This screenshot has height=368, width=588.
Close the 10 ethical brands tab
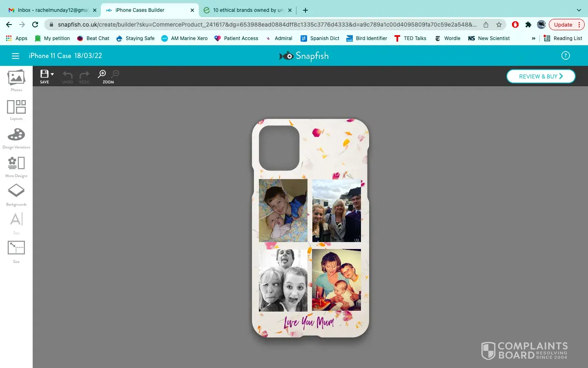(x=290, y=10)
